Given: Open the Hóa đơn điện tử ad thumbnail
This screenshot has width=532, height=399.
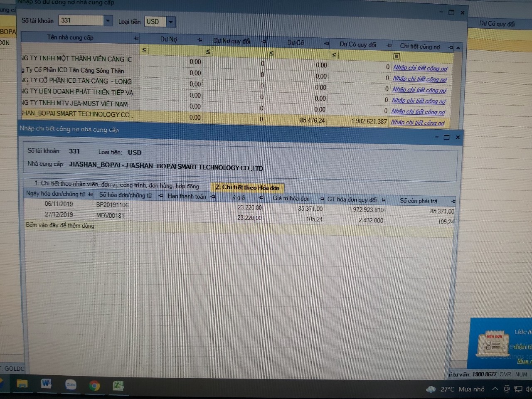Looking at the screenshot, I should [x=494, y=344].
